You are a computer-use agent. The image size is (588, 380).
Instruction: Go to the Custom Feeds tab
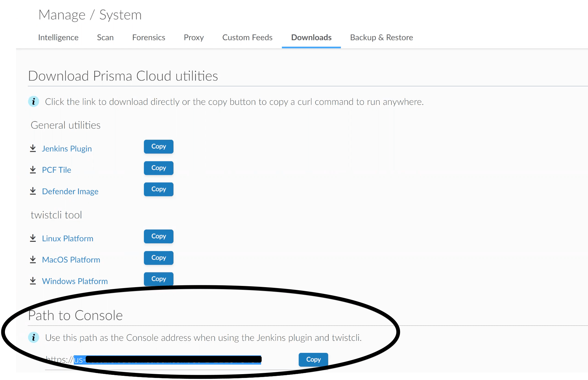click(247, 37)
